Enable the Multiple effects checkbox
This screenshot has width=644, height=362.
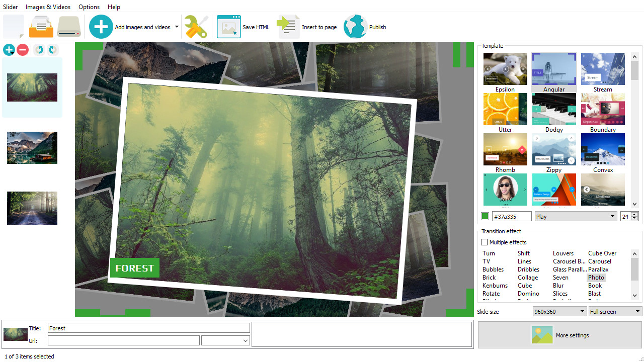(485, 242)
